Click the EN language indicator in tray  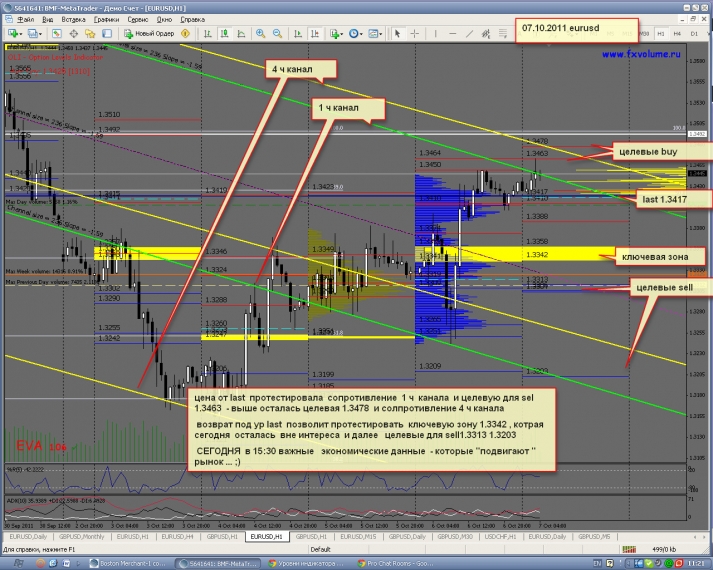(x=597, y=564)
